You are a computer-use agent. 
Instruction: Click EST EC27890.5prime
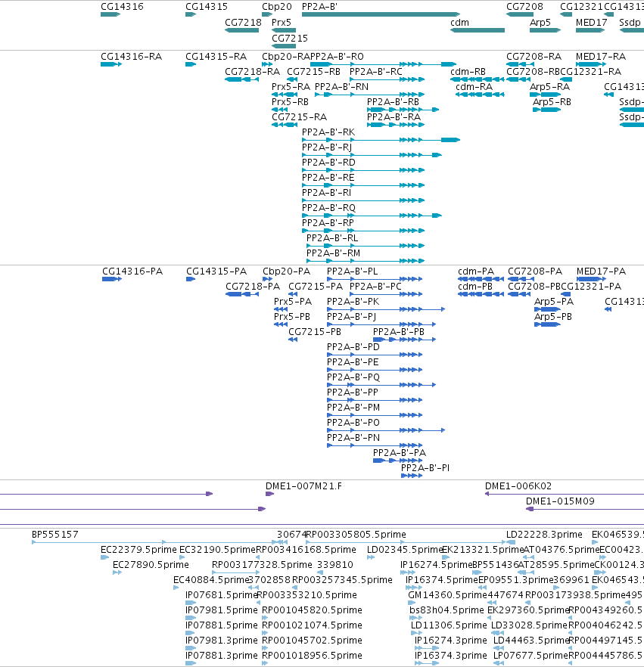[x=151, y=565]
